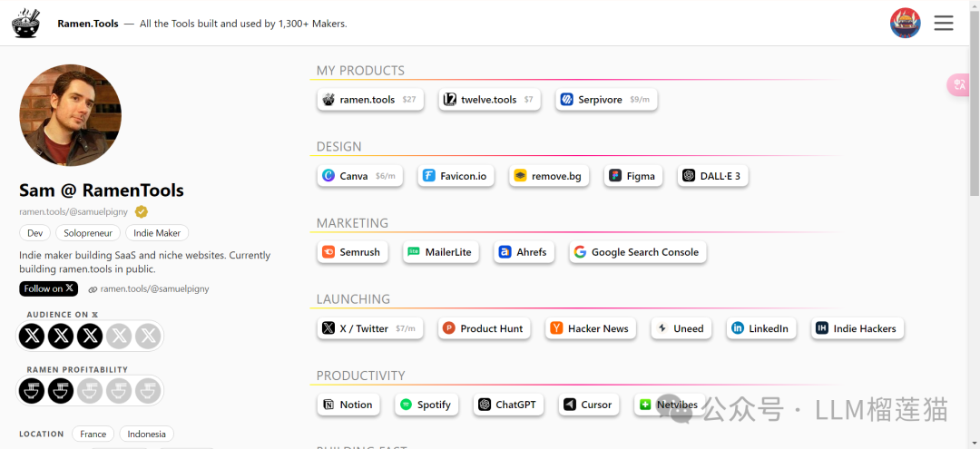This screenshot has width=980, height=449.
Task: Click the pink translate floating icon
Action: click(x=958, y=85)
